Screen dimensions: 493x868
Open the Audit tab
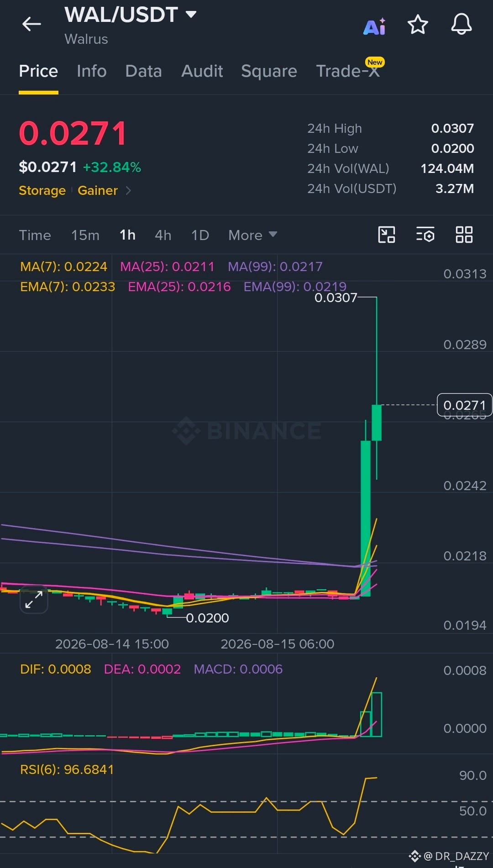[x=202, y=71]
